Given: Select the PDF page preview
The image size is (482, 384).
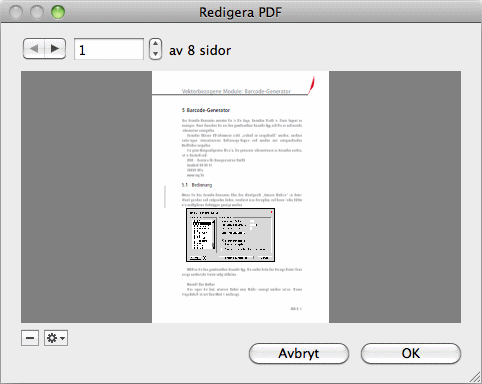Looking at the screenshot, I should click(240, 197).
